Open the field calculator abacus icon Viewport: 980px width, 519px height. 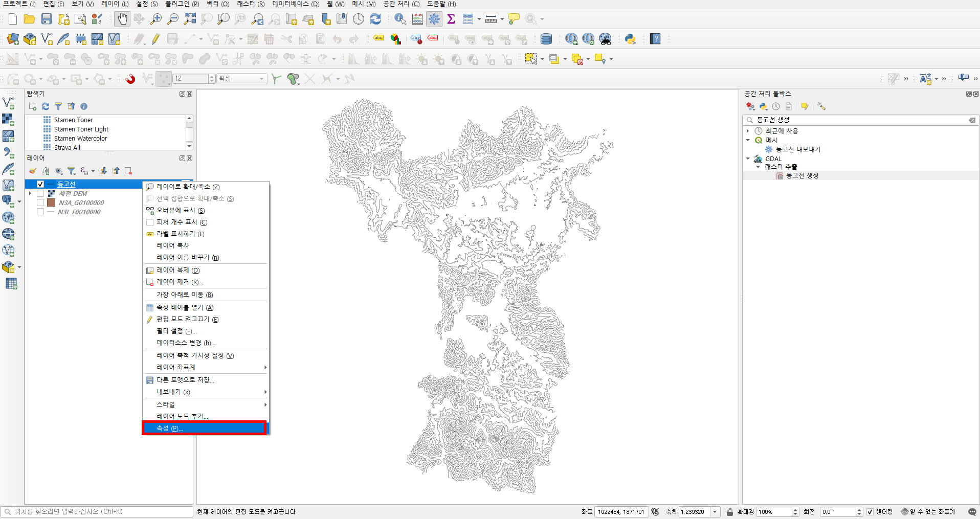click(417, 19)
